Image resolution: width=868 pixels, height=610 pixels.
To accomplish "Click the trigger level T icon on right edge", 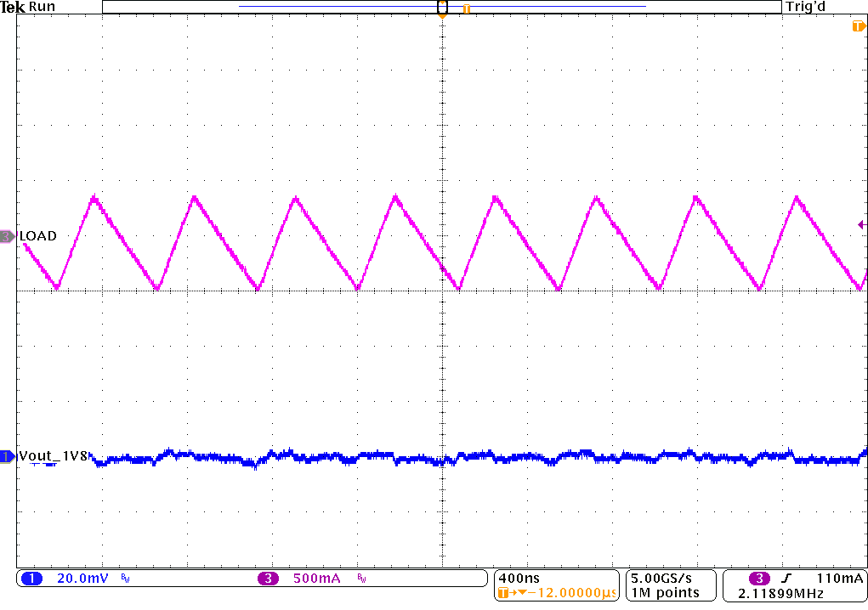I will click(860, 26).
